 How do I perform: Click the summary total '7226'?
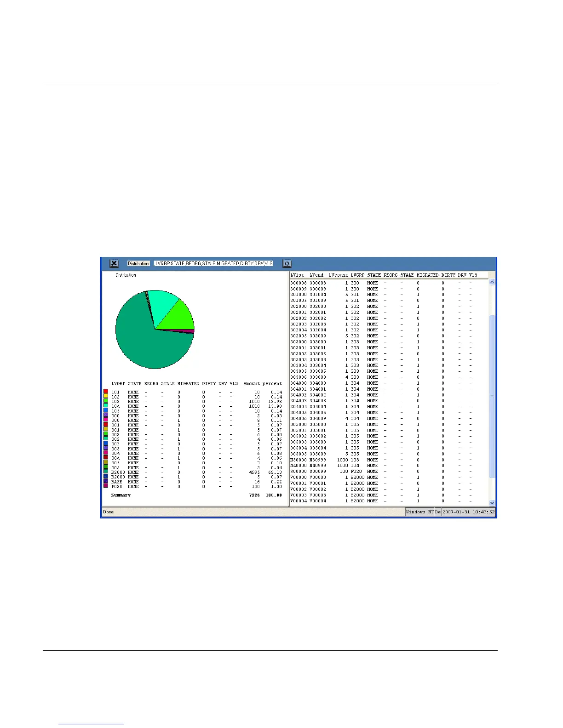point(254,495)
